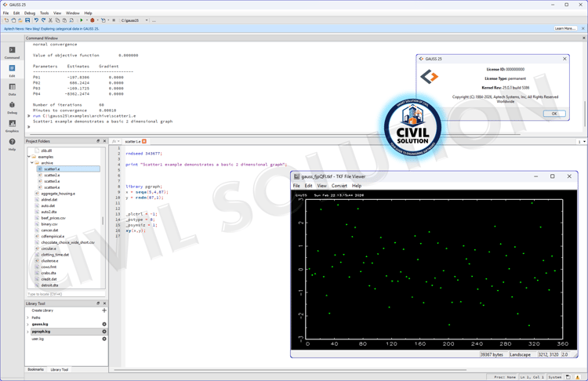Select the scatter1.e editor tab
Screen dimensions: 588x381
[132, 141]
